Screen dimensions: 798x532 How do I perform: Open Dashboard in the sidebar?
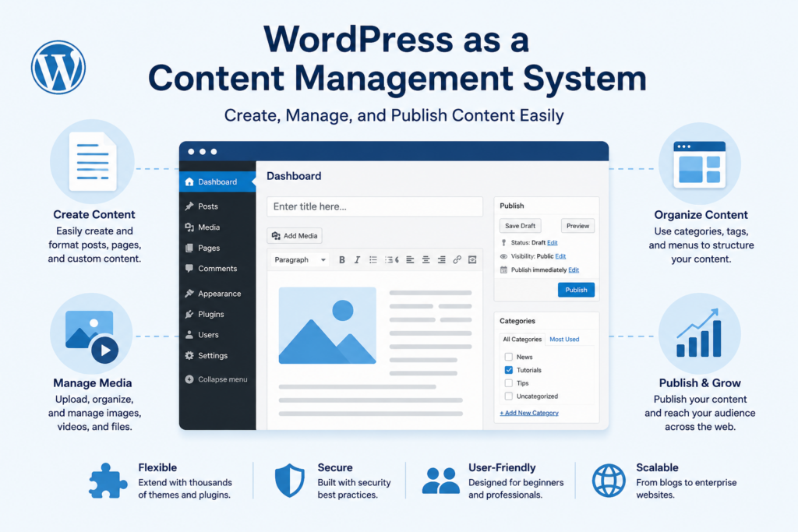pyautogui.click(x=217, y=181)
